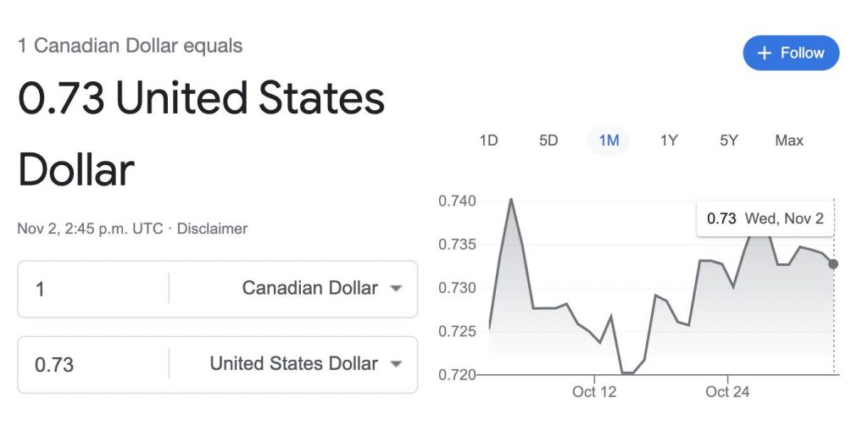The image size is (868, 431).
Task: Click the plus icon on Follow
Action: point(765,53)
